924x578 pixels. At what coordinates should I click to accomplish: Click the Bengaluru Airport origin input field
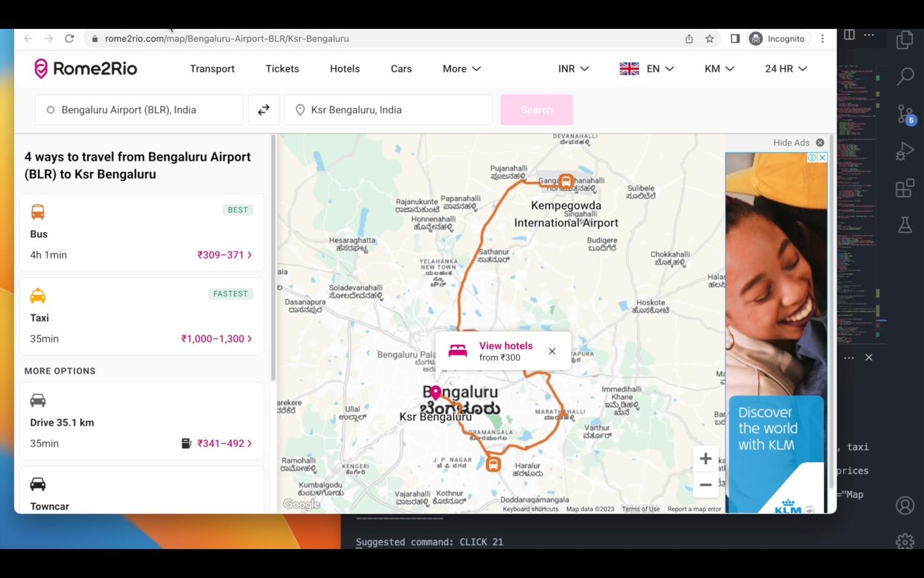coord(139,110)
